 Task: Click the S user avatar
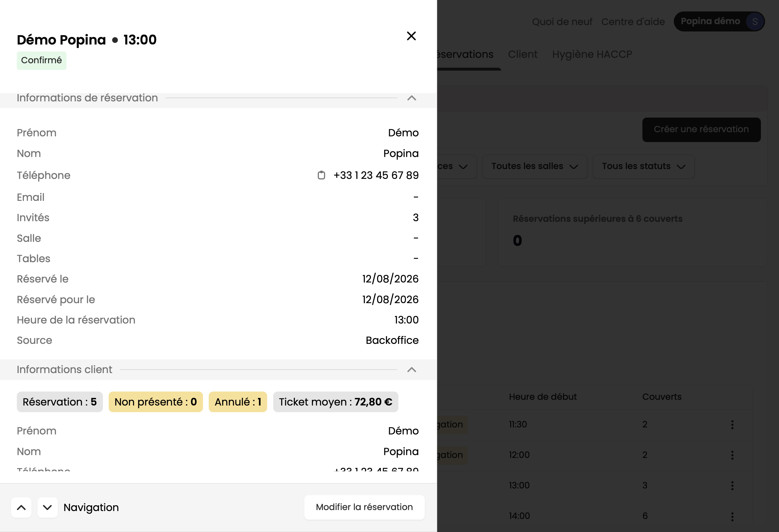click(x=755, y=22)
